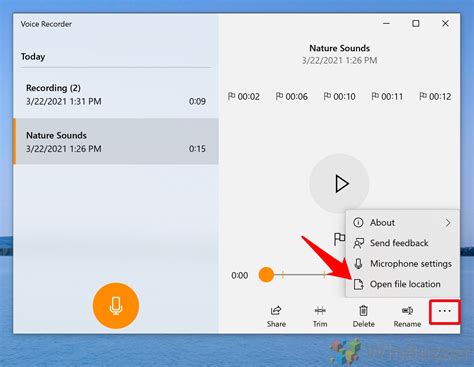474x367 pixels.
Task: Choose Send feedback from menu
Action: click(x=403, y=243)
